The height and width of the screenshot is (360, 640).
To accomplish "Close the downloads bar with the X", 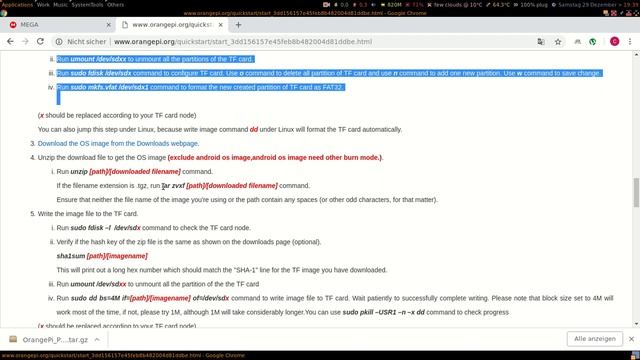I will point(631,339).
